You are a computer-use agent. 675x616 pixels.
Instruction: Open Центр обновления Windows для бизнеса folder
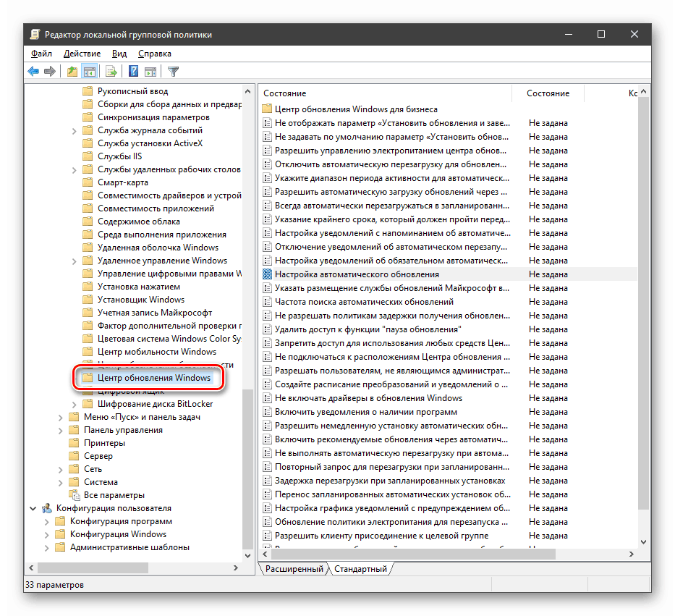(356, 109)
